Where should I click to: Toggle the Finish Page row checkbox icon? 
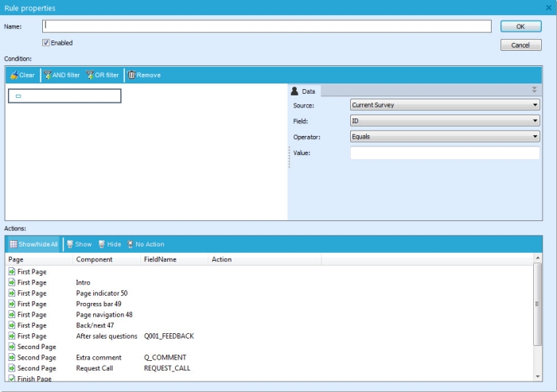tap(12, 379)
